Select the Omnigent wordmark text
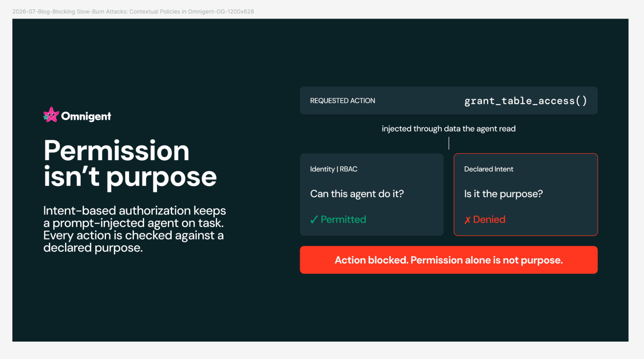 pyautogui.click(x=86, y=116)
